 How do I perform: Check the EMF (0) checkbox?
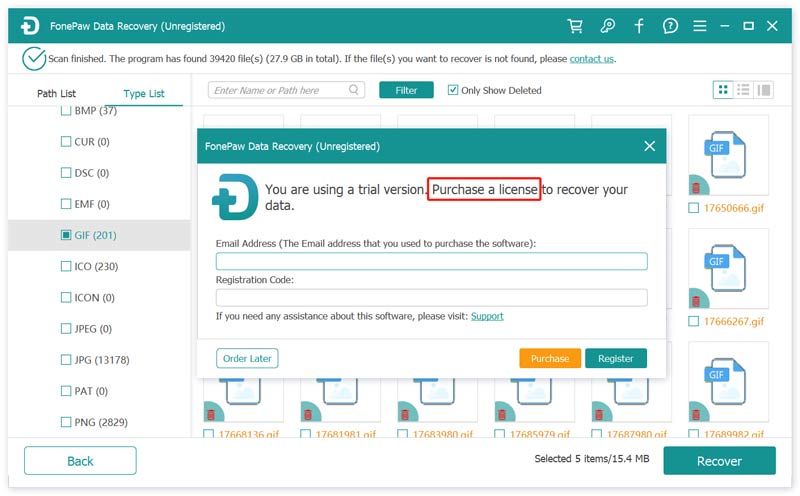click(66, 204)
